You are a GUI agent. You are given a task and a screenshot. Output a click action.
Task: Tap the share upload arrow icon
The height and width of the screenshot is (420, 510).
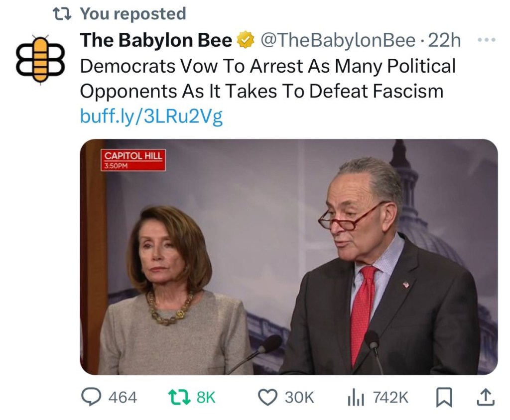(x=487, y=397)
